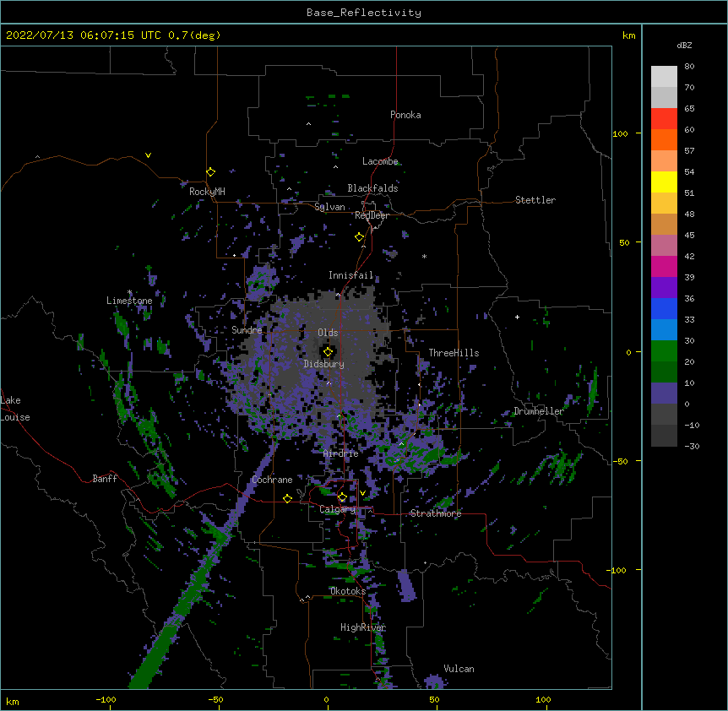
Task: Click the -30 value in dBZ legend
Action: pos(692,446)
